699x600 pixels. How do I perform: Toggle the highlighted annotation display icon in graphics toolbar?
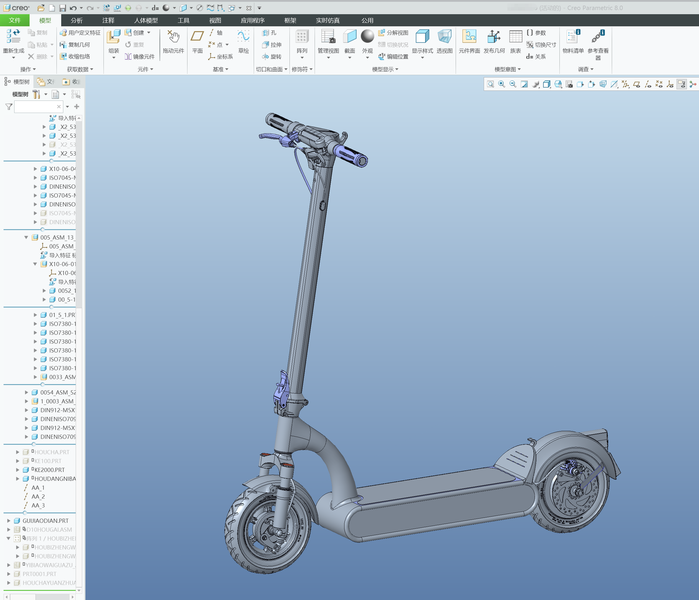[681, 84]
